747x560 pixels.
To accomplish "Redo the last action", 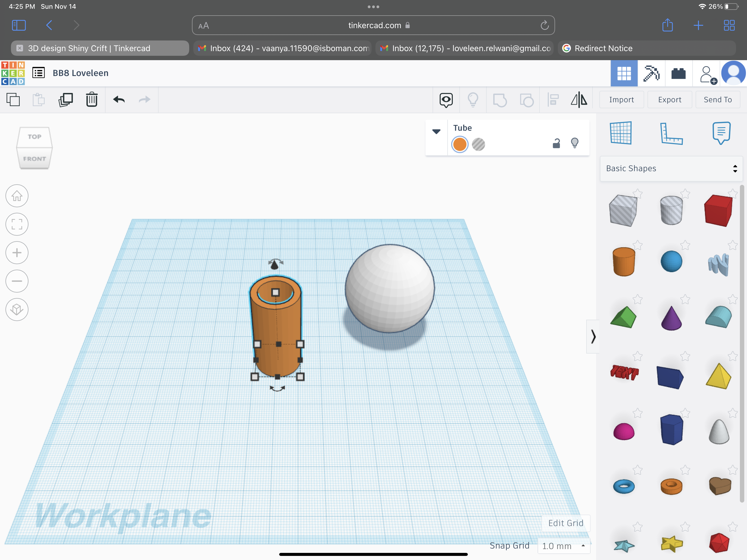I will point(145,100).
